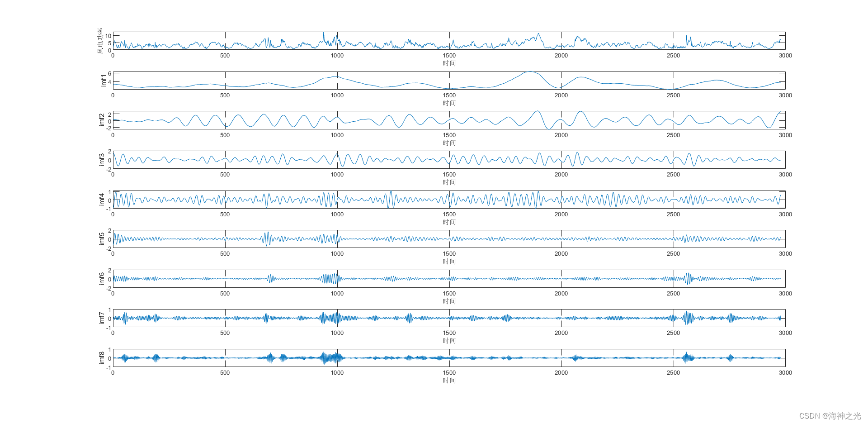
Task: Click the 风电功率 y-axis label
Action: pyautogui.click(x=100, y=41)
